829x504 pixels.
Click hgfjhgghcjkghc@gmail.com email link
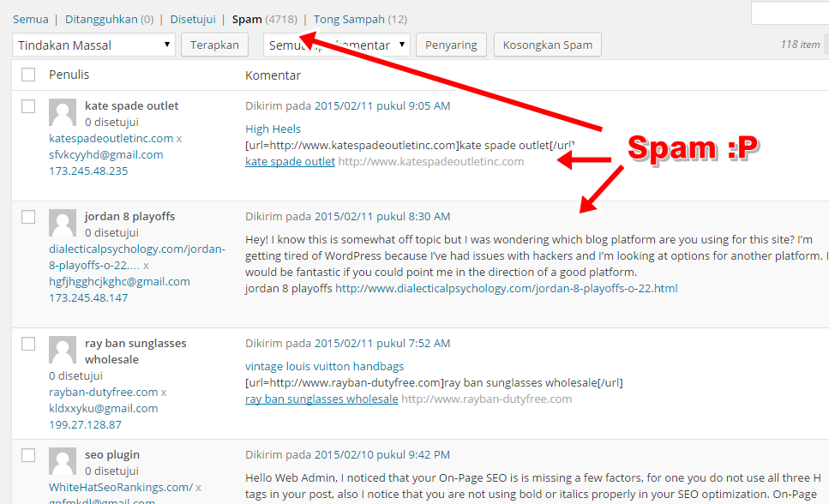coord(119,282)
